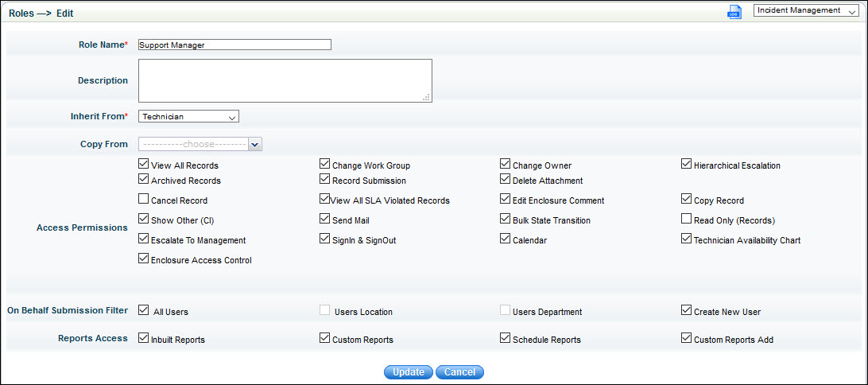Click inside the Description text area
The image size is (868, 385).
(285, 80)
